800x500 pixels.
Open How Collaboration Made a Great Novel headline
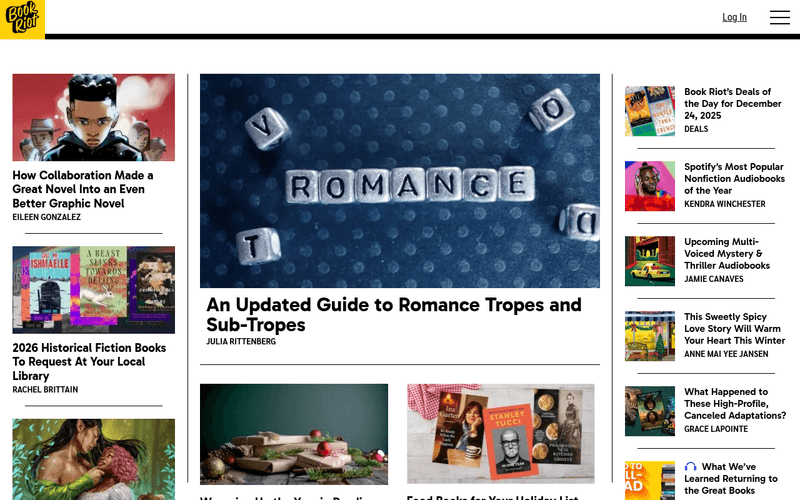(83, 189)
